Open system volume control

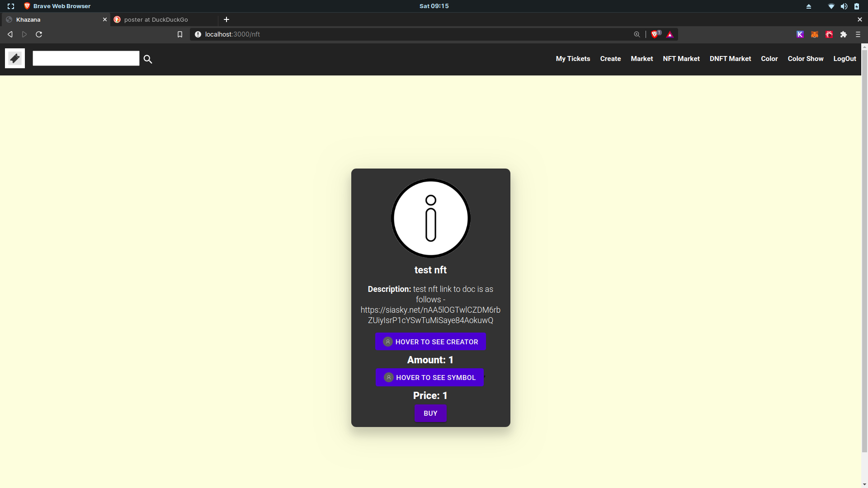click(x=844, y=6)
